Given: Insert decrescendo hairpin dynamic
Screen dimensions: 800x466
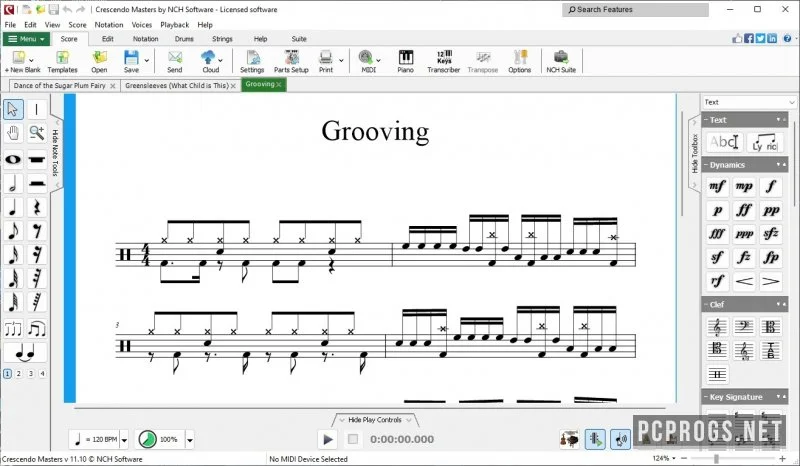Looking at the screenshot, I should tap(770, 281).
